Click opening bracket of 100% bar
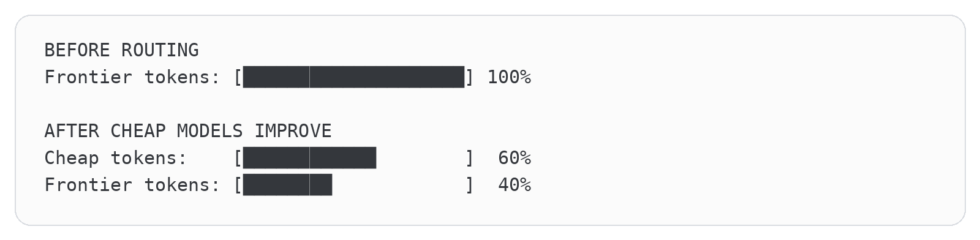980x240 pixels. coord(238,77)
